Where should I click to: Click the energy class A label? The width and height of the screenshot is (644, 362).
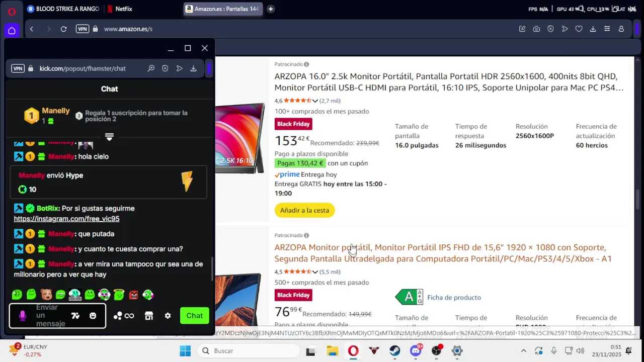[x=409, y=297]
